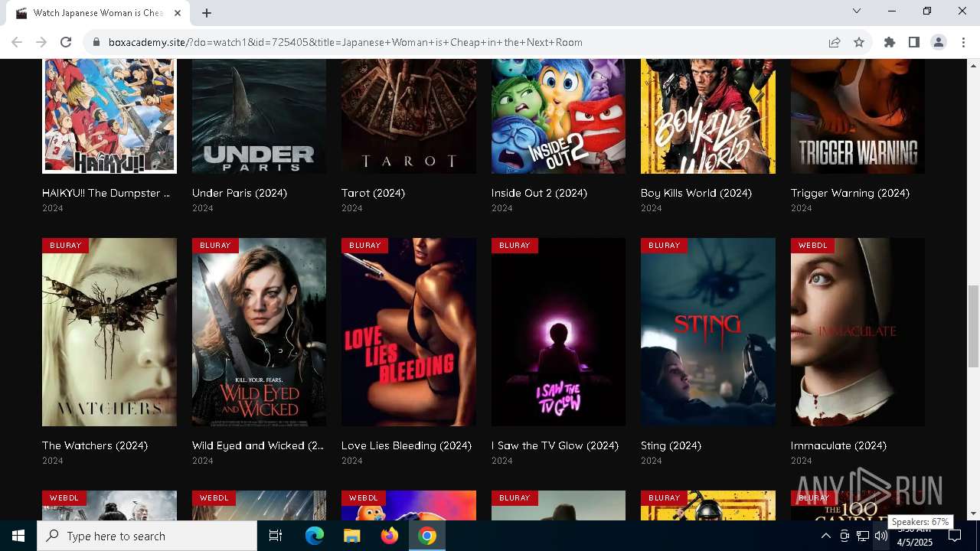Viewport: 980px width, 551px height.
Task: Open the Chrome three-dot menu
Action: pos(963,42)
